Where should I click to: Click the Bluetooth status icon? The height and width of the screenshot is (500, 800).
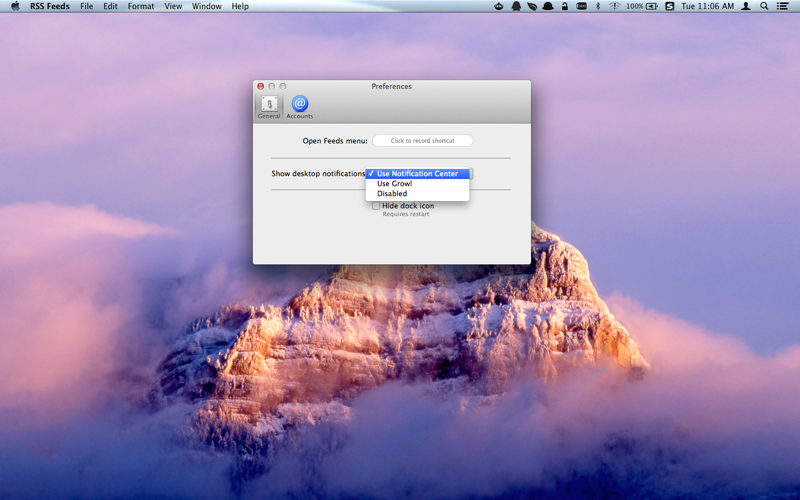point(598,6)
